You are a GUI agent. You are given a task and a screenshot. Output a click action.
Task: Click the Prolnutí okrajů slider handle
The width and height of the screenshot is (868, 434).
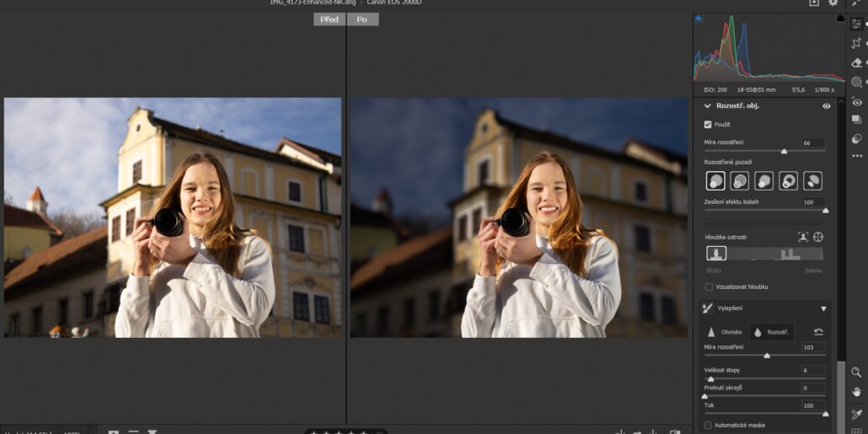point(705,396)
